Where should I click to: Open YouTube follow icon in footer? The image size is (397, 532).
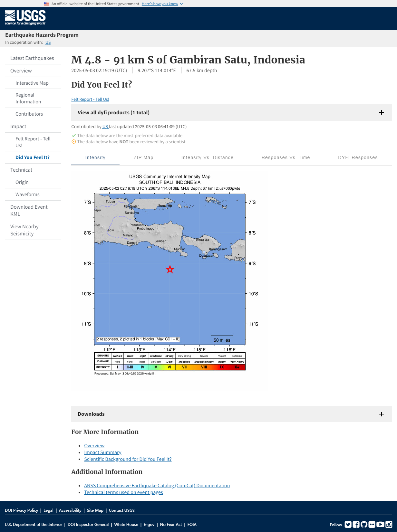[x=381, y=525]
